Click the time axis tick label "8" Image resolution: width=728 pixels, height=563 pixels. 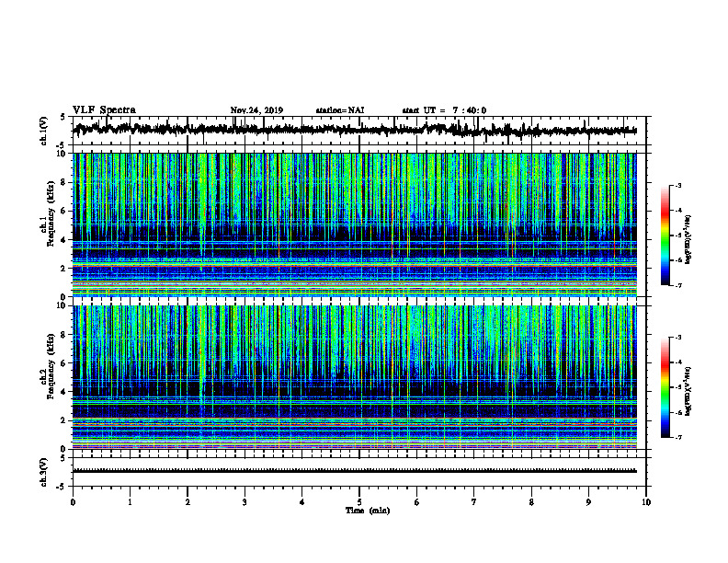[x=531, y=502]
